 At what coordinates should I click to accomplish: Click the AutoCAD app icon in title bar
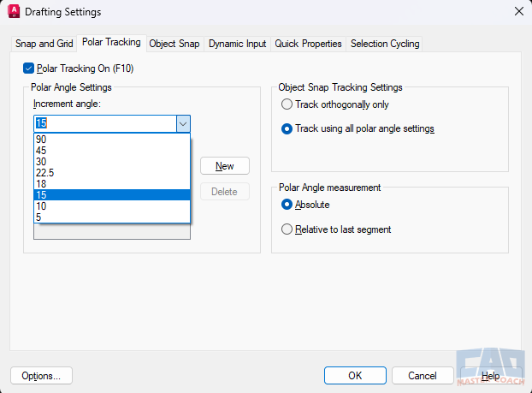tap(14, 11)
